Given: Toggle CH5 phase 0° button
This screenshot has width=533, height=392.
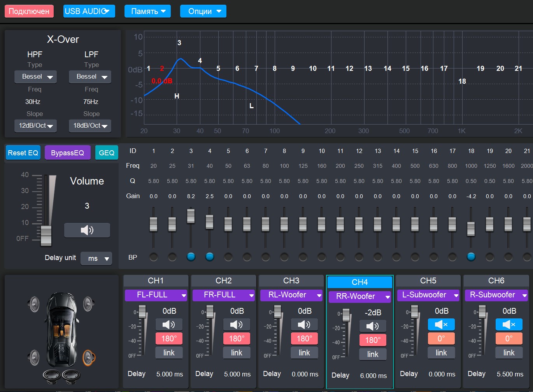Looking at the screenshot, I should pos(441,339).
